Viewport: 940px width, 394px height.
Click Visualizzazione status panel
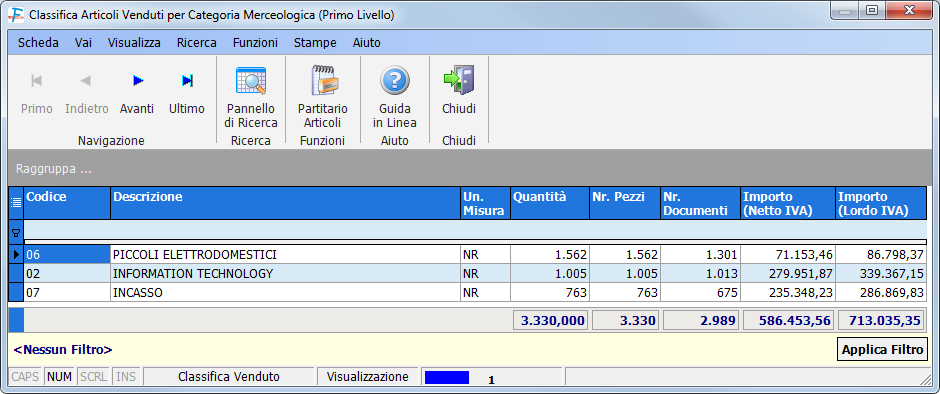point(367,377)
